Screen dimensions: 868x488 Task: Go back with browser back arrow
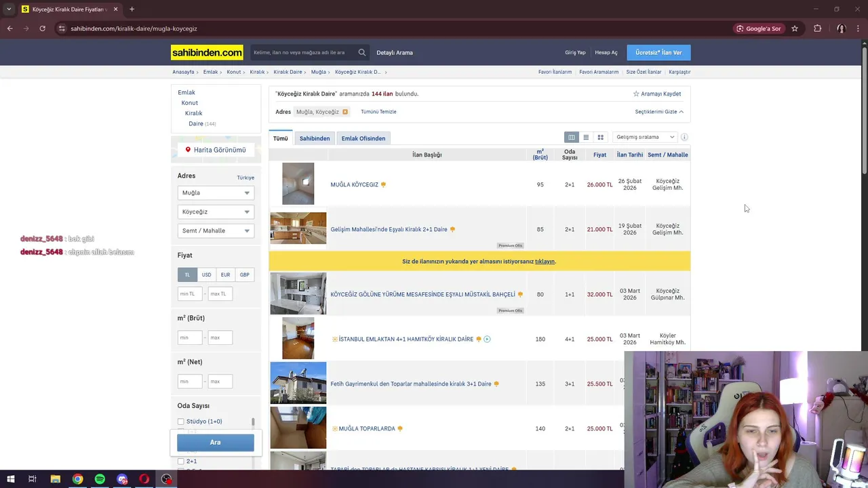[x=9, y=28]
